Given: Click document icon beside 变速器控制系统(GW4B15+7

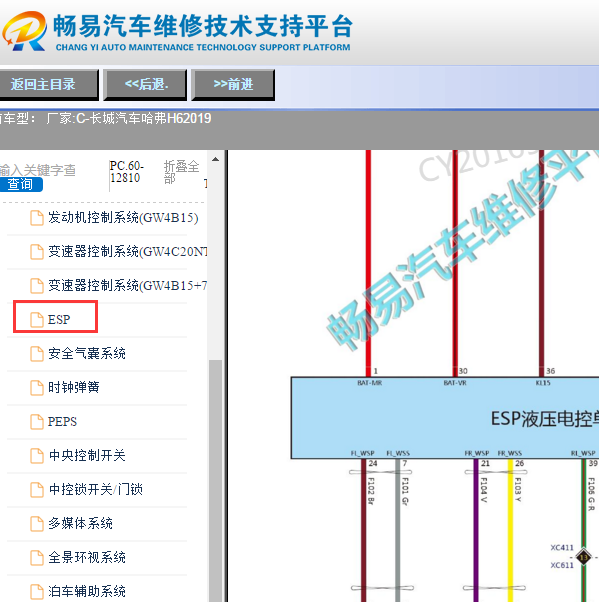Looking at the screenshot, I should click(x=37, y=285).
